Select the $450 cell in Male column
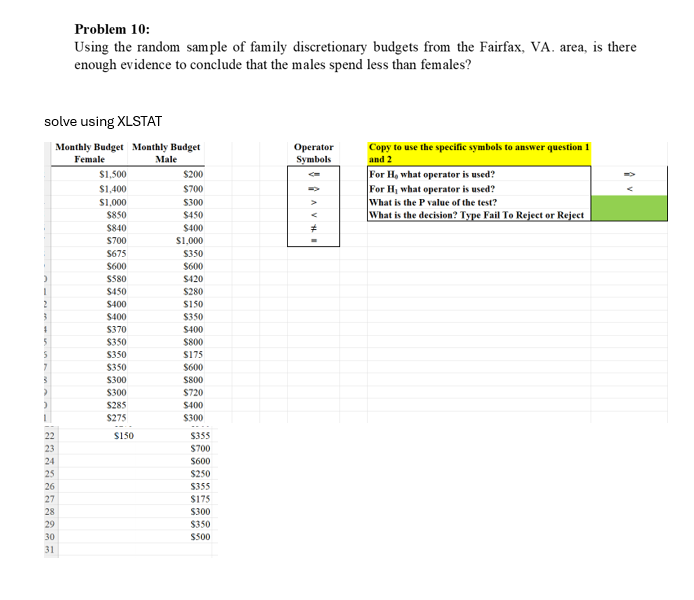 [x=166, y=215]
